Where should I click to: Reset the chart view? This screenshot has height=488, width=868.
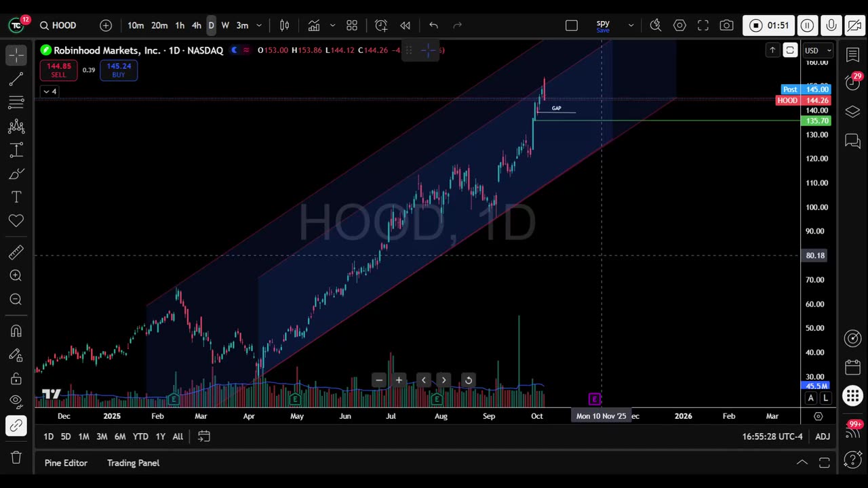click(468, 380)
